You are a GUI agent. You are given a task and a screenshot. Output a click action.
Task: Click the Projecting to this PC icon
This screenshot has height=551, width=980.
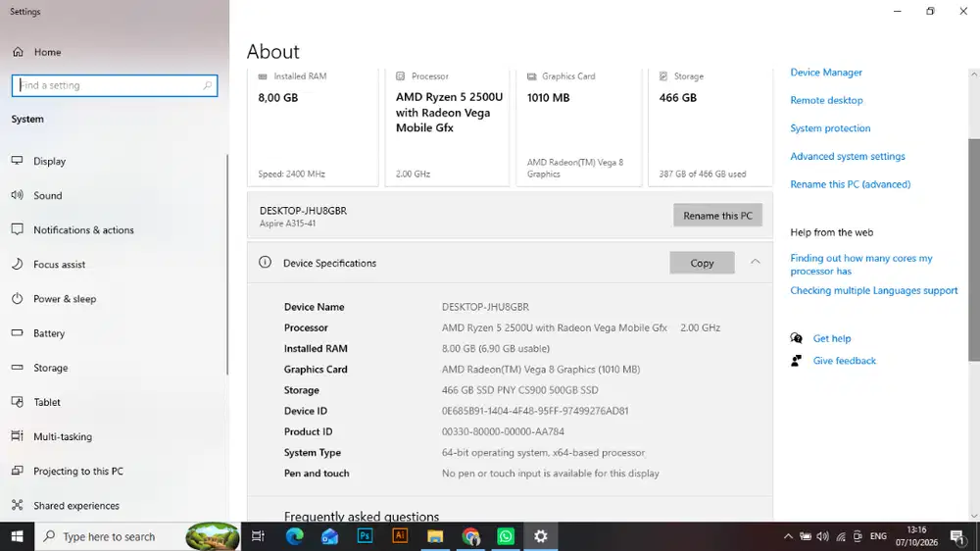(x=17, y=471)
